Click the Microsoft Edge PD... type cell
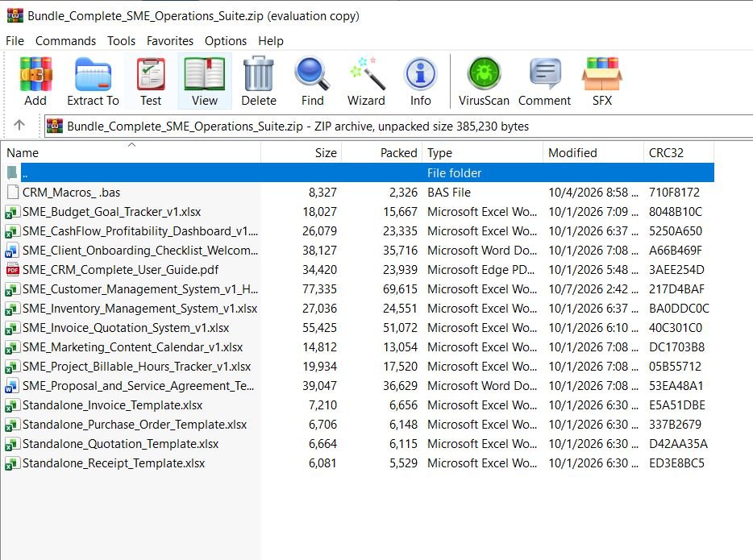 (481, 270)
